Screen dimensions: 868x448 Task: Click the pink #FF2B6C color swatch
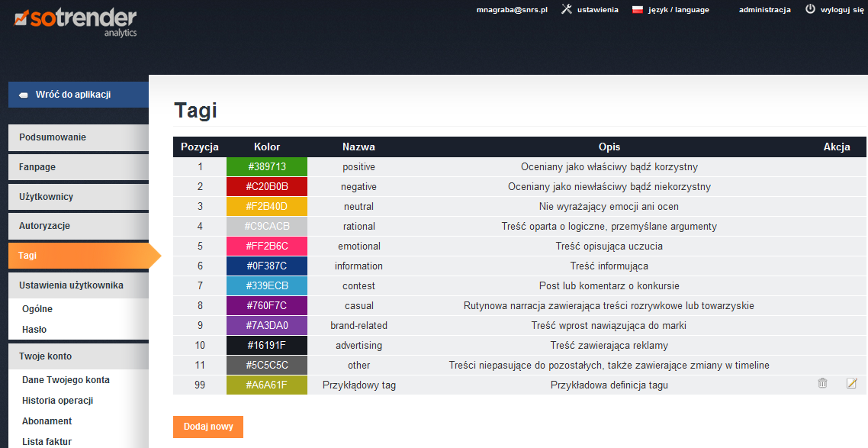[267, 247]
